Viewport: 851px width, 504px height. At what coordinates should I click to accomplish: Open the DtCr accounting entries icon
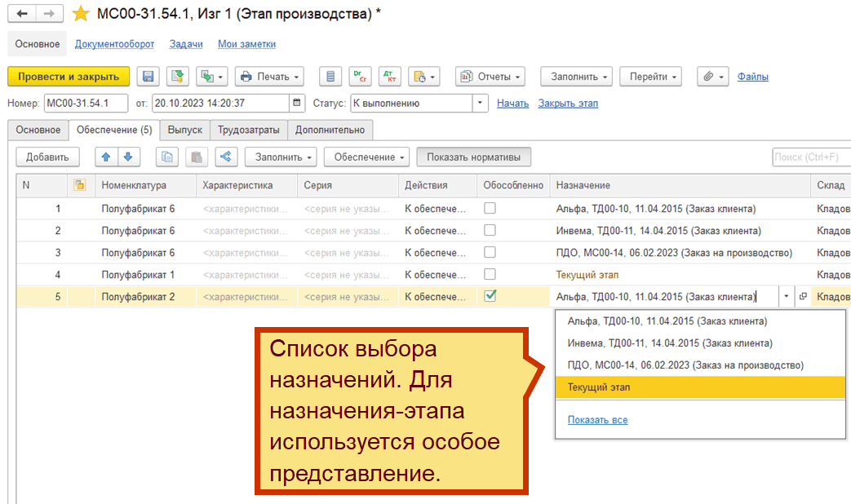click(360, 77)
